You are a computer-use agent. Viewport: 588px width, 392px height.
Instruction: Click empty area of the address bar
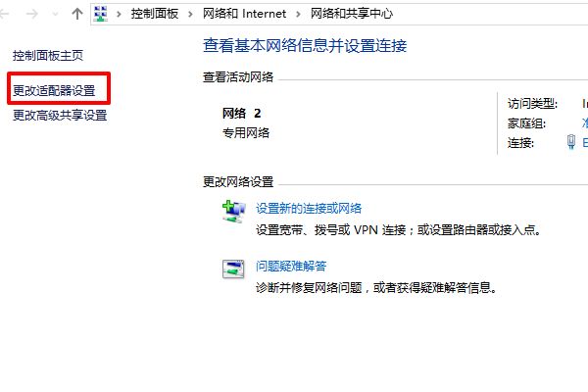pyautogui.click(x=487, y=15)
